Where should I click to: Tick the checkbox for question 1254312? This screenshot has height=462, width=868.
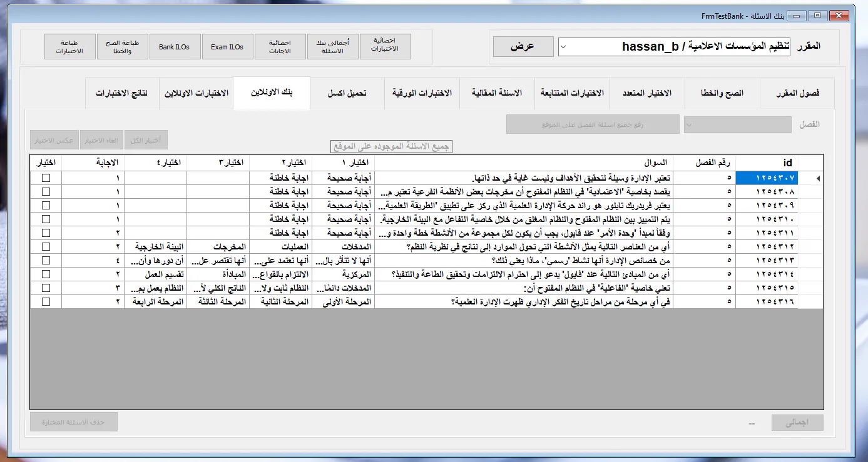(x=46, y=246)
